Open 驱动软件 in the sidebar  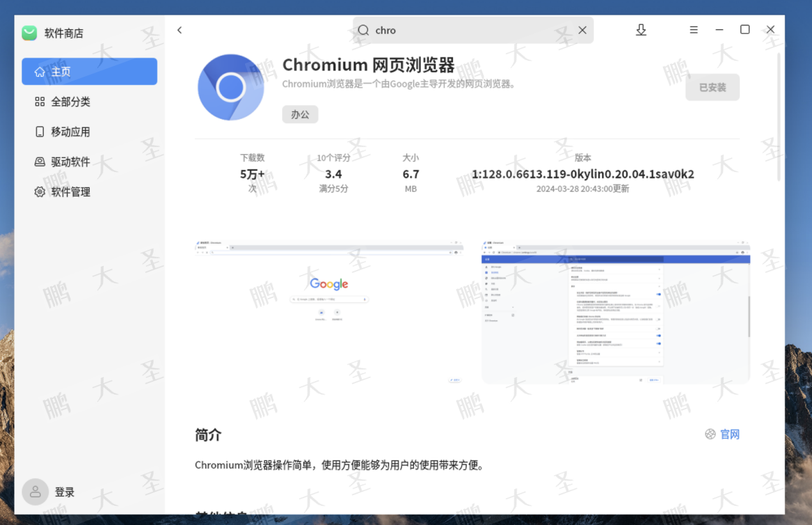pyautogui.click(x=90, y=162)
